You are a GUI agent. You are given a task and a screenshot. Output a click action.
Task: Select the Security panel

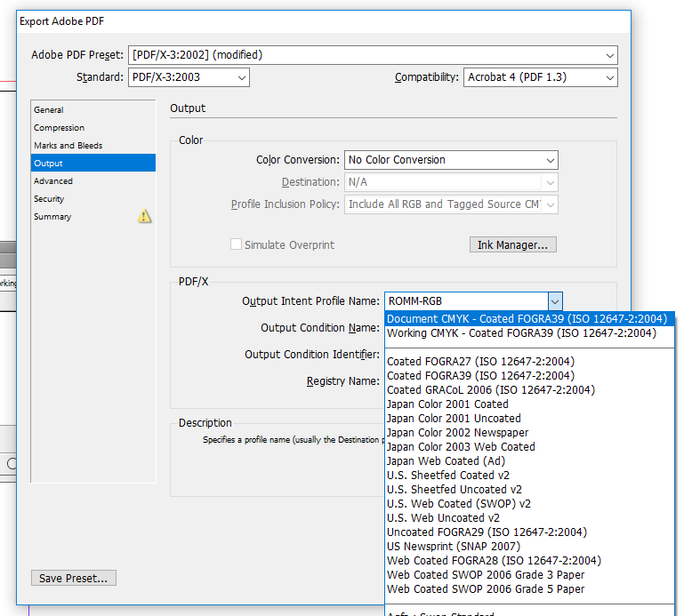point(93,198)
